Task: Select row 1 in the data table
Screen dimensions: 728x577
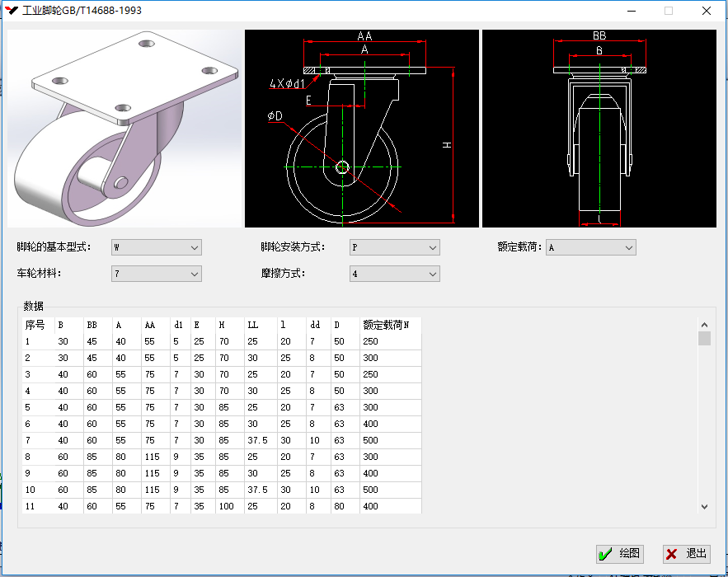Action: pos(221,341)
